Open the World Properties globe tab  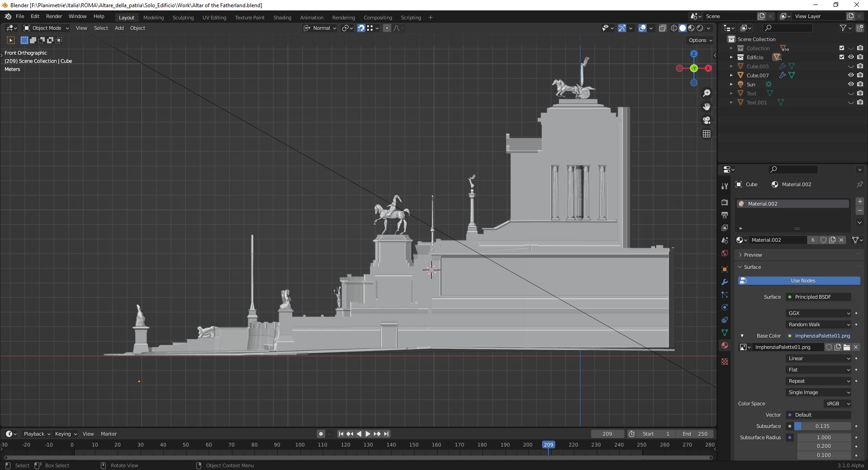tap(725, 252)
